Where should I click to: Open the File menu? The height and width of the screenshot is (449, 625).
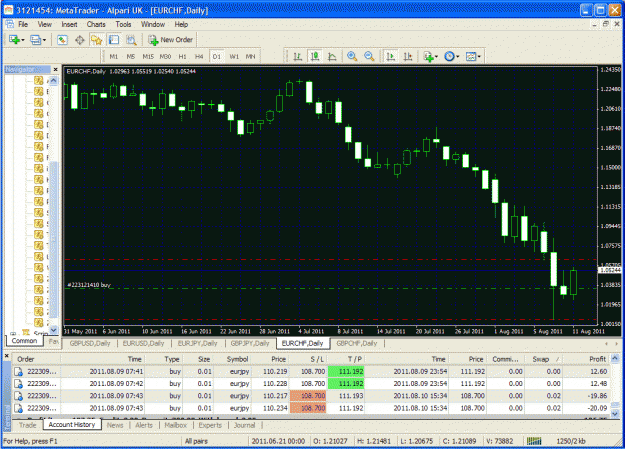(23, 24)
